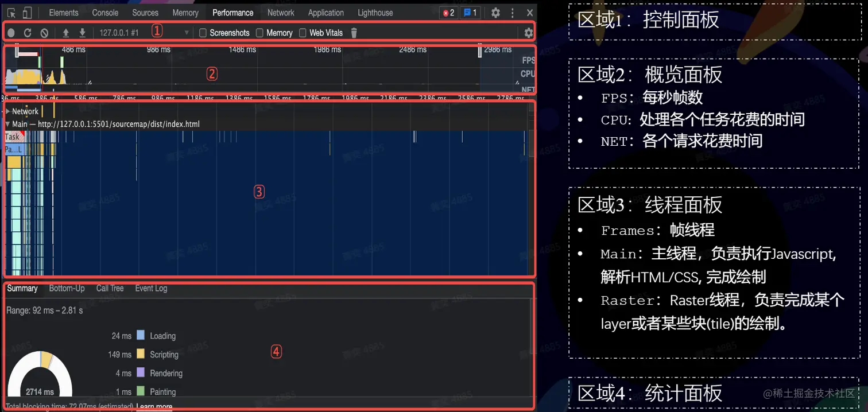
Task: Open the Learn more link
Action: (154, 406)
